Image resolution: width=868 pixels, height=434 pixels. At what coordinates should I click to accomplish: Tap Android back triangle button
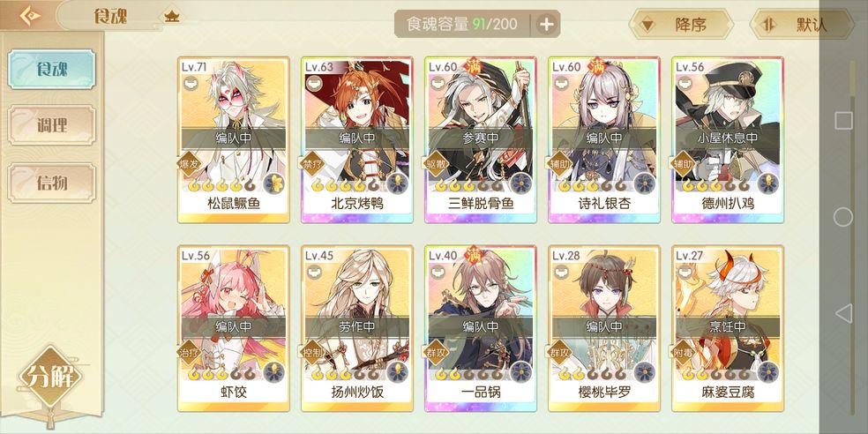(842, 313)
